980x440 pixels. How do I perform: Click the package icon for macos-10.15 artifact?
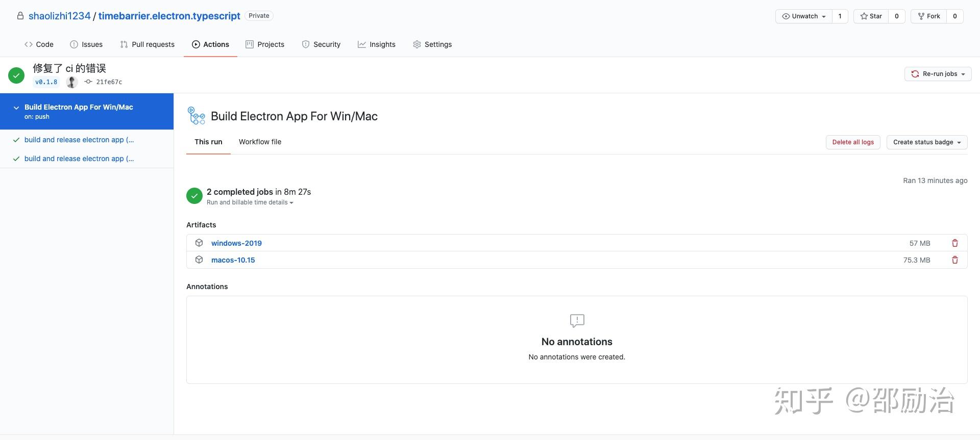click(199, 260)
